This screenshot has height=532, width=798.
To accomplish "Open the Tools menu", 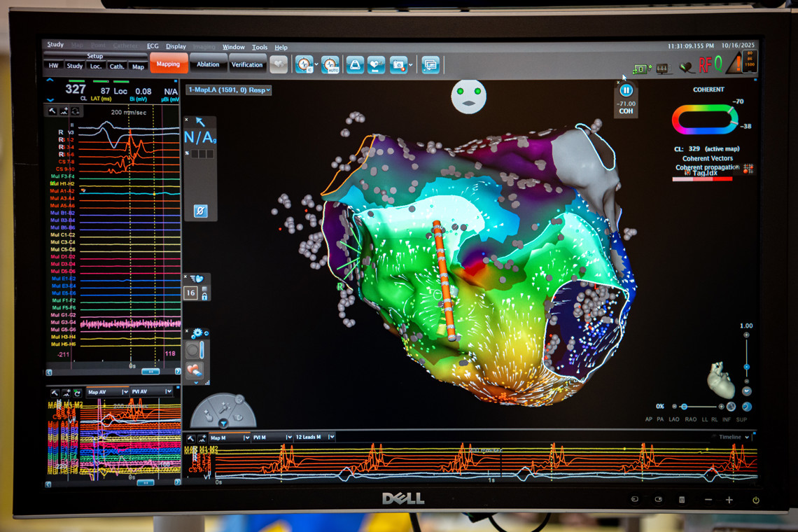I will [260, 47].
